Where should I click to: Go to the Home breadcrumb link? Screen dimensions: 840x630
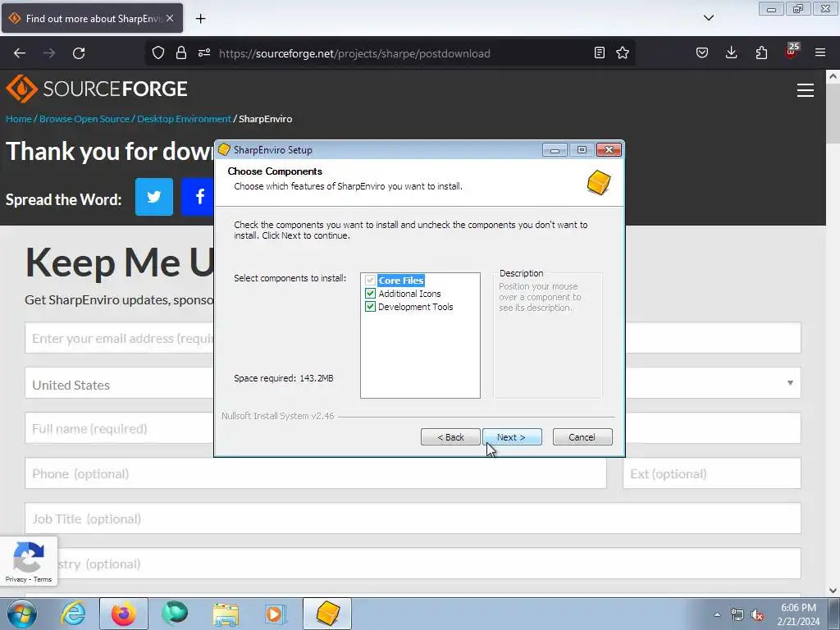coord(19,119)
